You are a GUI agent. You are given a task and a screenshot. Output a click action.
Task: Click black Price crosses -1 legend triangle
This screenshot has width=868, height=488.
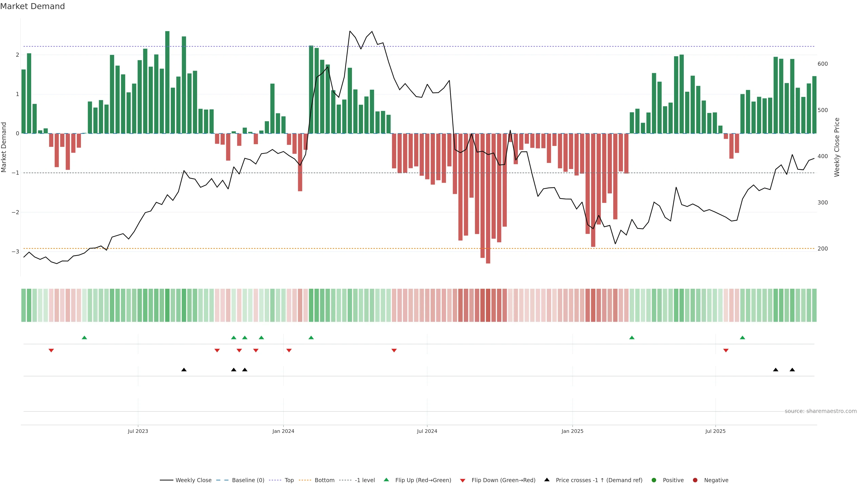click(547, 480)
